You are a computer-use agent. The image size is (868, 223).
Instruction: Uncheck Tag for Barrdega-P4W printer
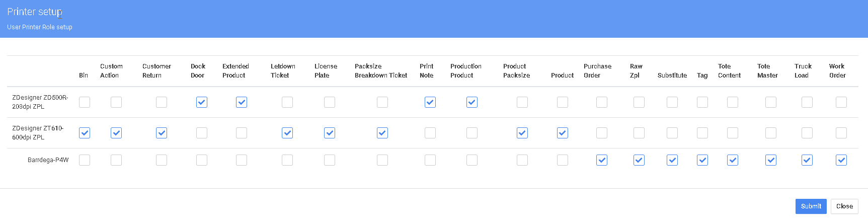point(702,160)
